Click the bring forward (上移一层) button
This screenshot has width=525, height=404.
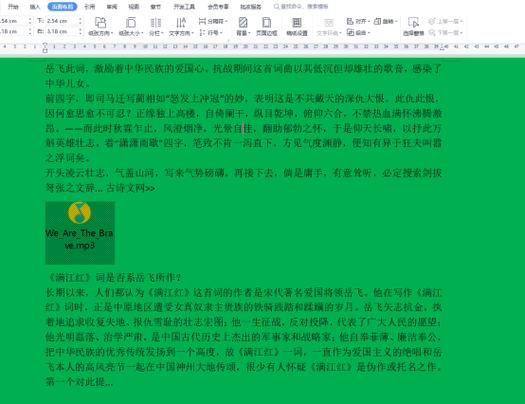[x=445, y=21]
